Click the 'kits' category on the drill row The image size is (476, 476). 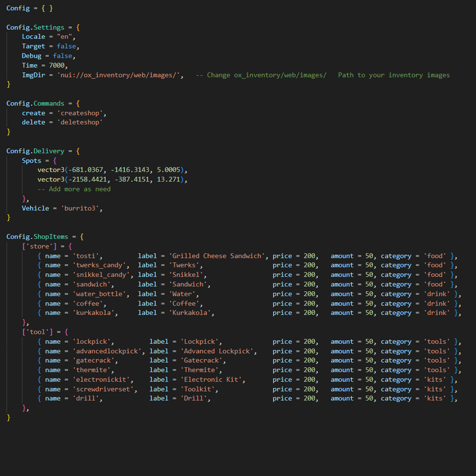pyautogui.click(x=435, y=398)
